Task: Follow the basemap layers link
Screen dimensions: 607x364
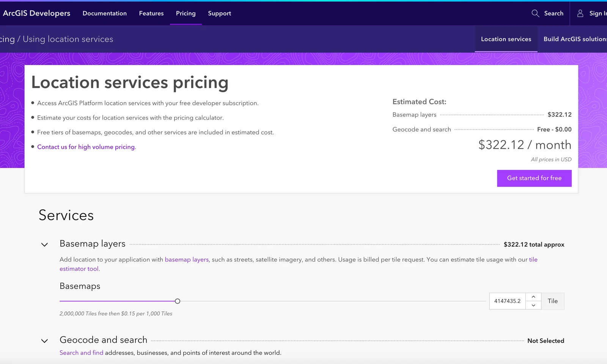Action: point(187,259)
